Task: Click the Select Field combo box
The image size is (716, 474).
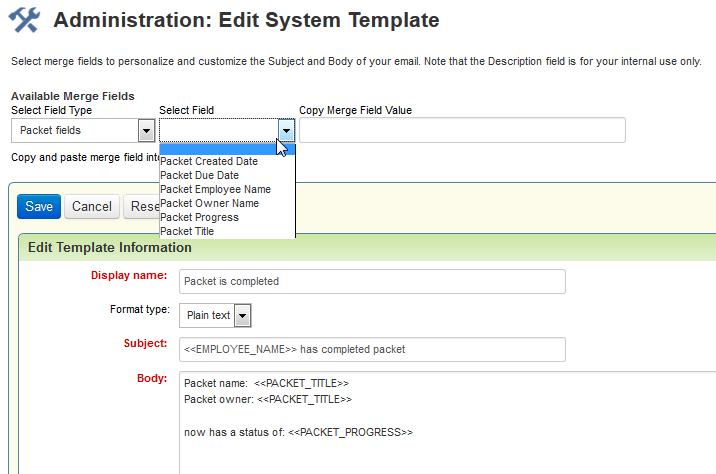Action: point(218,130)
